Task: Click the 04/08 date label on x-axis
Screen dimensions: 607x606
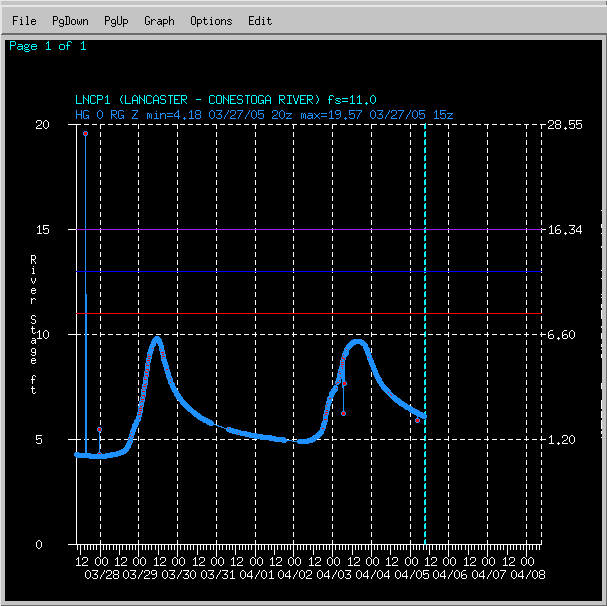Action: (x=528, y=575)
